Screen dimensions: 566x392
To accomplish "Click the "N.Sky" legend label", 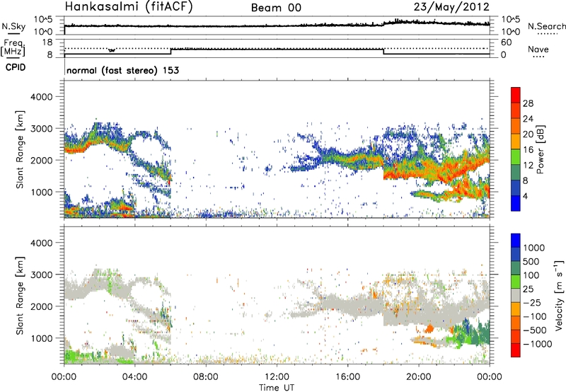I will tap(13, 27).
